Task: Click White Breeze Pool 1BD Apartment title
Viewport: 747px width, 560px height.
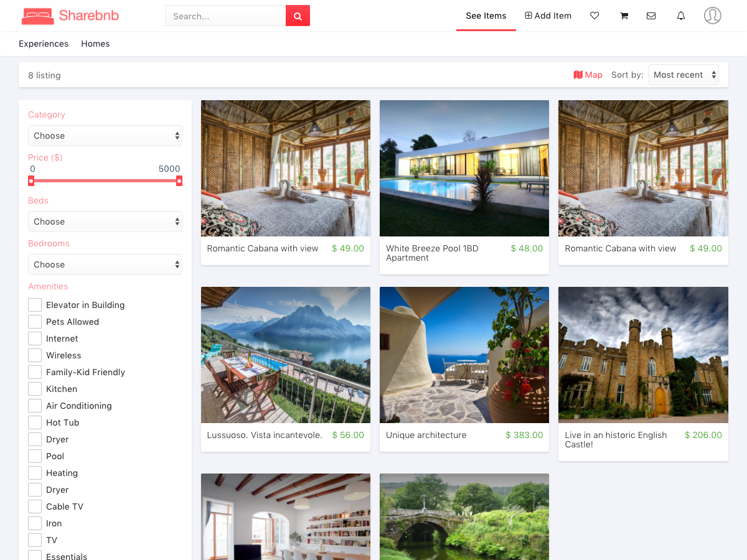Action: tap(432, 253)
